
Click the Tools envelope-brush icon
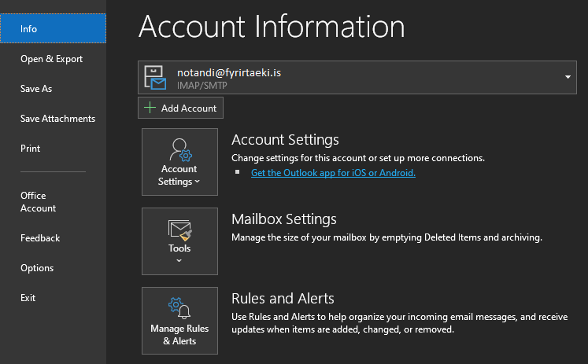(179, 230)
